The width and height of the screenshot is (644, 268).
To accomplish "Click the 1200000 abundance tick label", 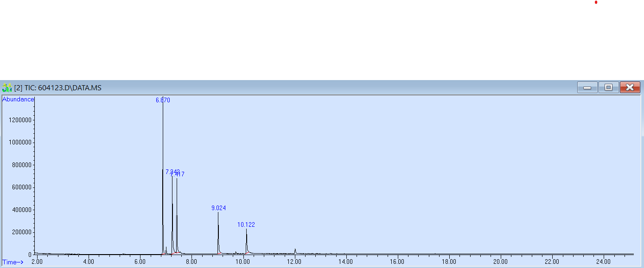I will tap(19, 120).
